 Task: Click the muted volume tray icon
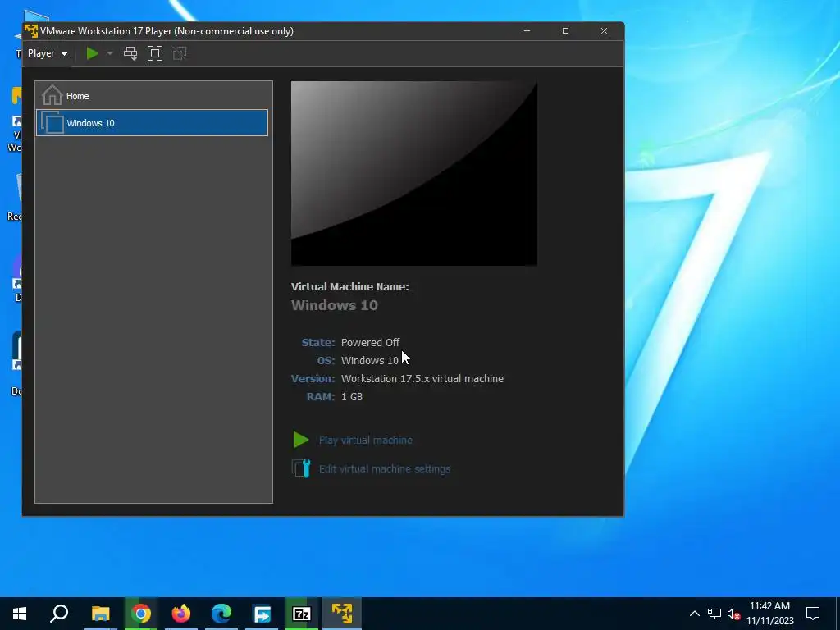coord(734,614)
